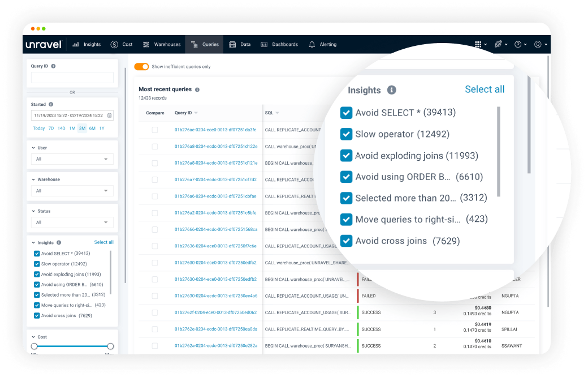
Task: Collapse the Status filter section
Action: [x=33, y=211]
